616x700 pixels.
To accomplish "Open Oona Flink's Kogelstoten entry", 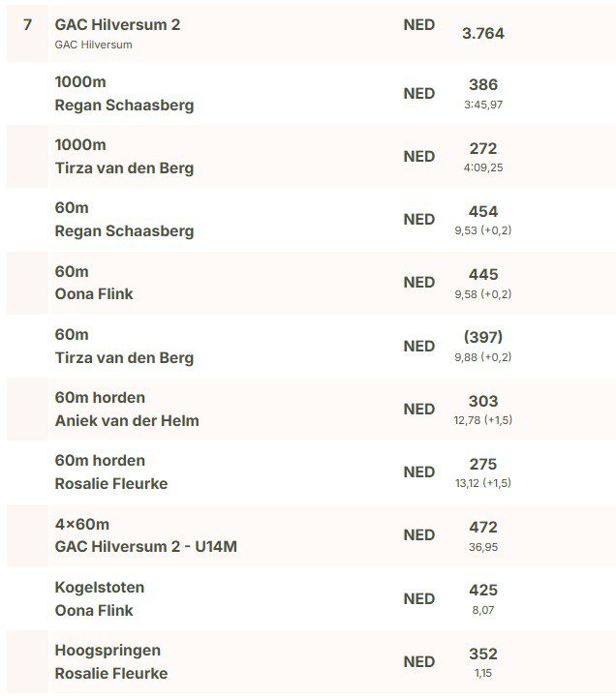I will click(94, 610).
